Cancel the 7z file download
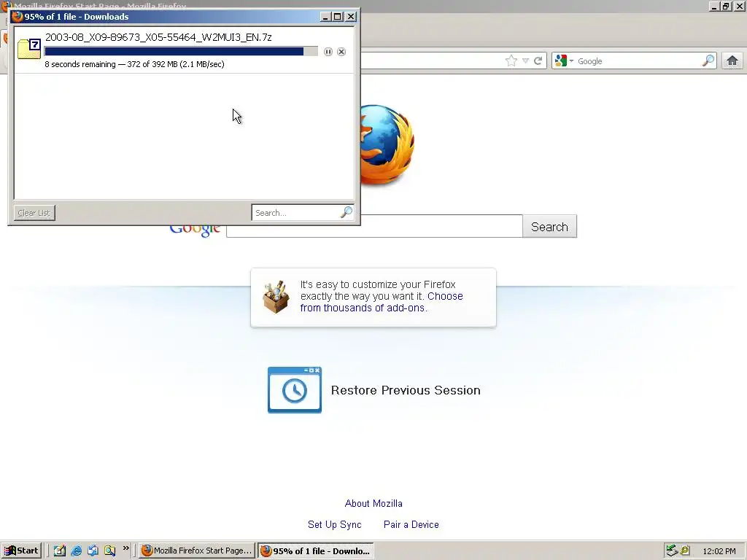 pos(341,52)
